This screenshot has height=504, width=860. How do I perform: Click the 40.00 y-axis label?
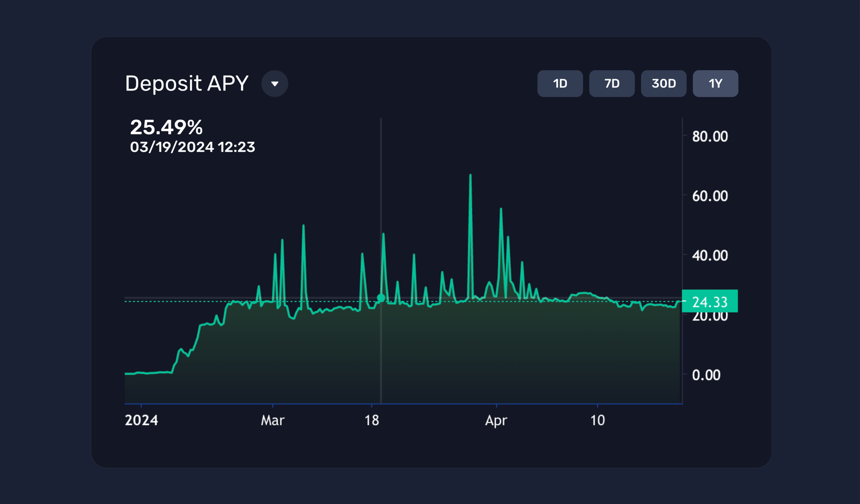pos(709,256)
